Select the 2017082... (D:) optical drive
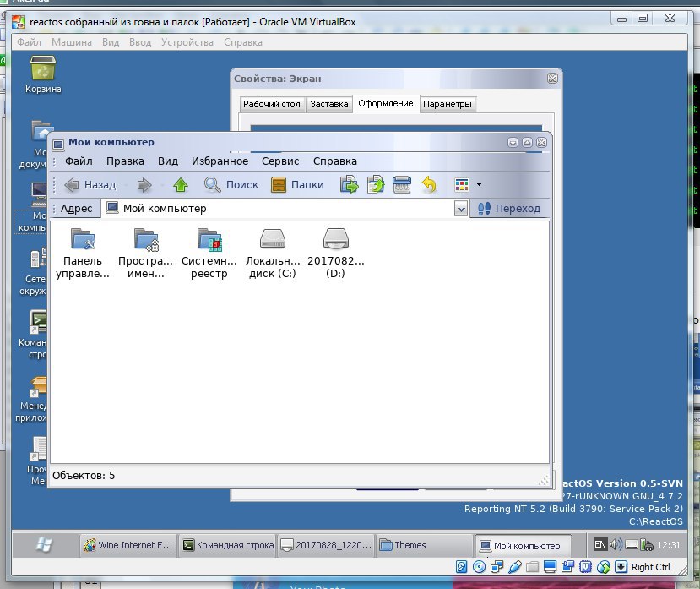Image resolution: width=700 pixels, height=589 pixels. tap(336, 253)
